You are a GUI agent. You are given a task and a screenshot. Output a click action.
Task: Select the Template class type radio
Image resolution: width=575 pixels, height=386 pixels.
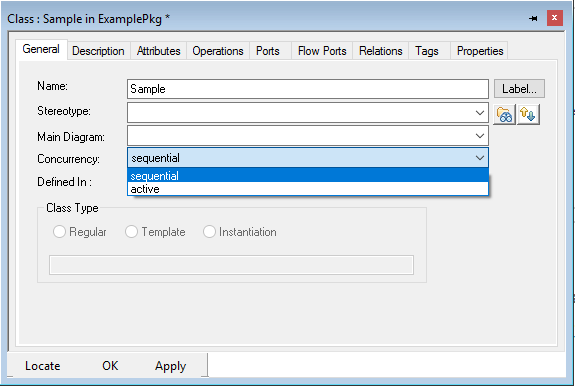click(131, 232)
